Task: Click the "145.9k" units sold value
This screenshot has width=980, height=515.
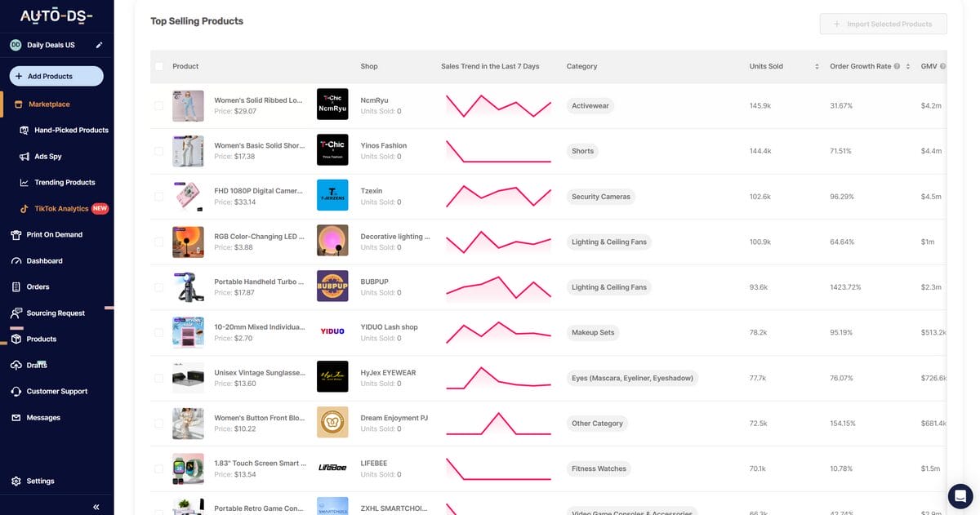Action: (x=760, y=105)
